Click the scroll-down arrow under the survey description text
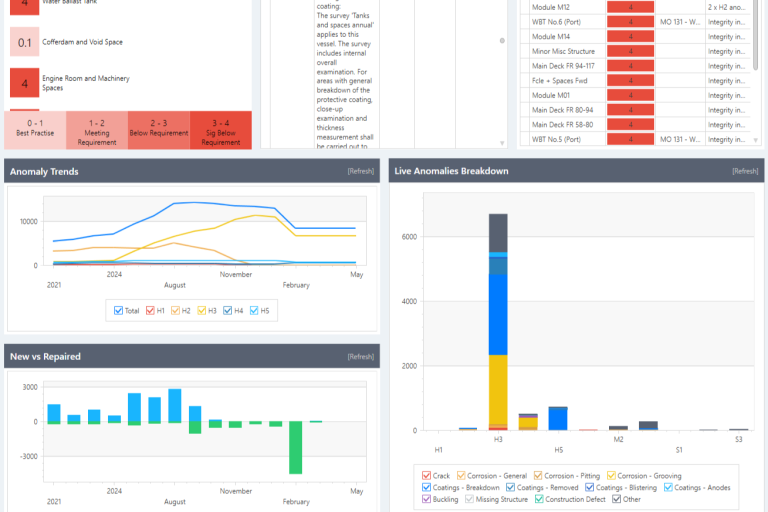Image resolution: width=768 pixels, height=512 pixels. [502, 143]
